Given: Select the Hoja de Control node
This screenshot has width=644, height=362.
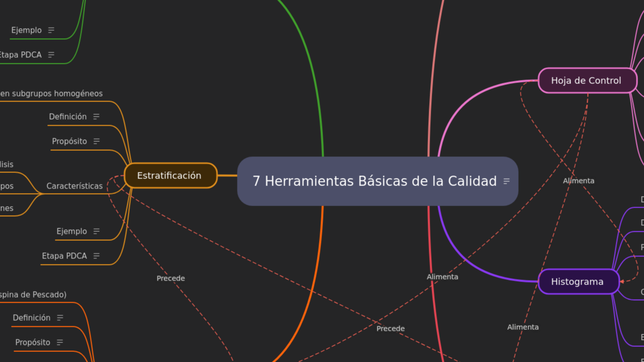Looking at the screenshot, I should pos(588,80).
